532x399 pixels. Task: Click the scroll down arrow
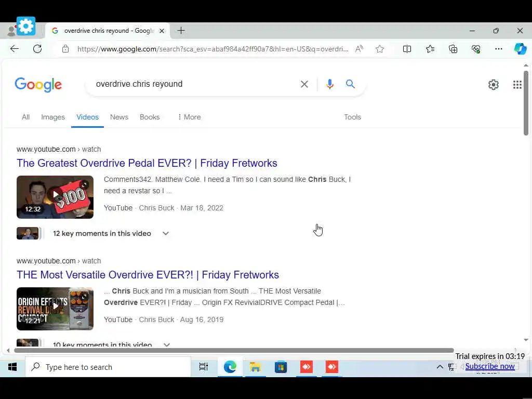[526, 340]
